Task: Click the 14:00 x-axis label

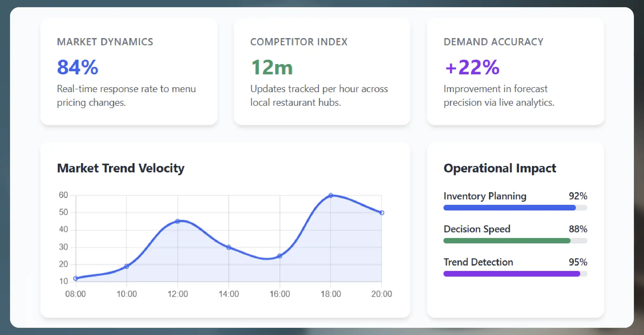Action: (x=229, y=294)
